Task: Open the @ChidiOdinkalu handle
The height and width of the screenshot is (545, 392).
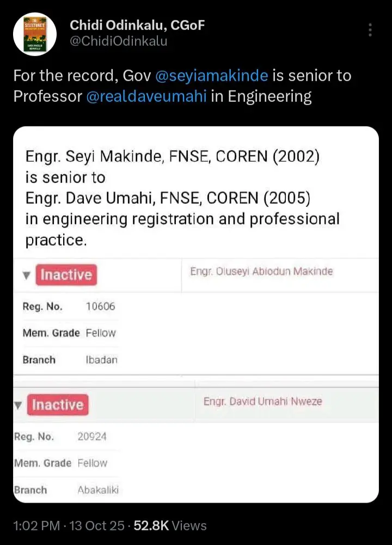Action: pyautogui.click(x=118, y=41)
